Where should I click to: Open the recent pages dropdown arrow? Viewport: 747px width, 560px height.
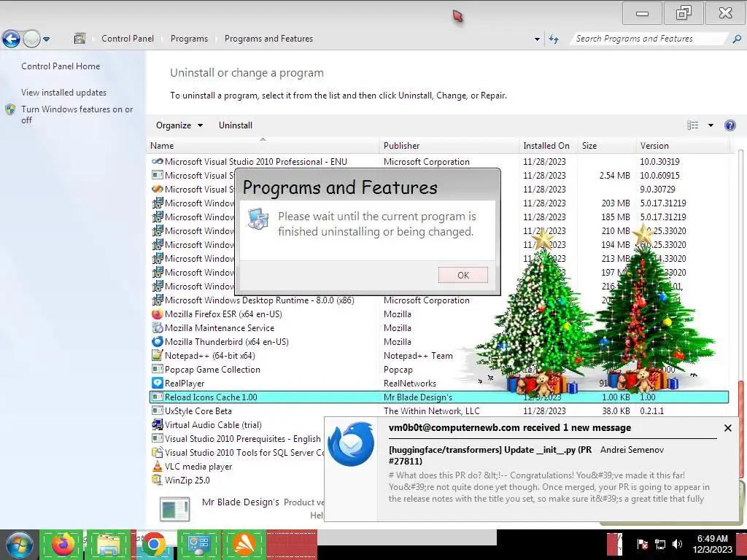coord(46,39)
